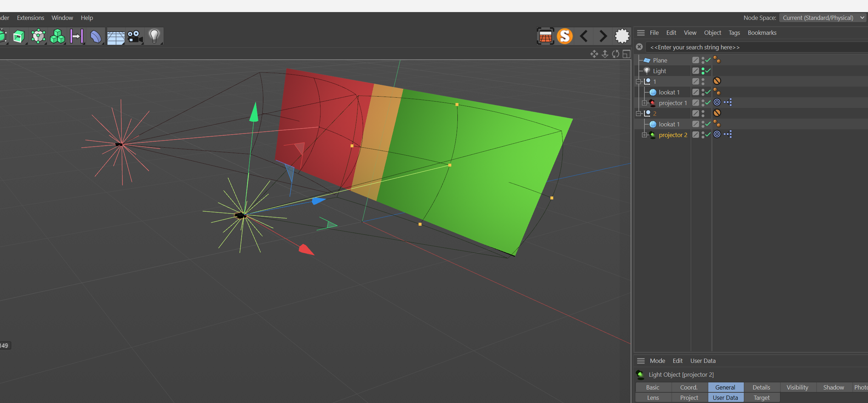Open the Bend deformer tool icon
The width and height of the screenshot is (868, 403).
pyautogui.click(x=95, y=36)
